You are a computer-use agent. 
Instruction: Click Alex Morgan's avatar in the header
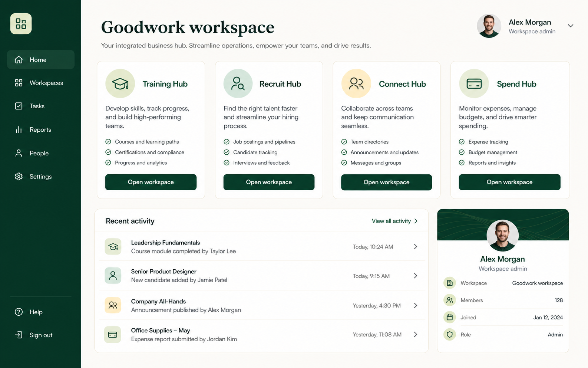point(489,26)
